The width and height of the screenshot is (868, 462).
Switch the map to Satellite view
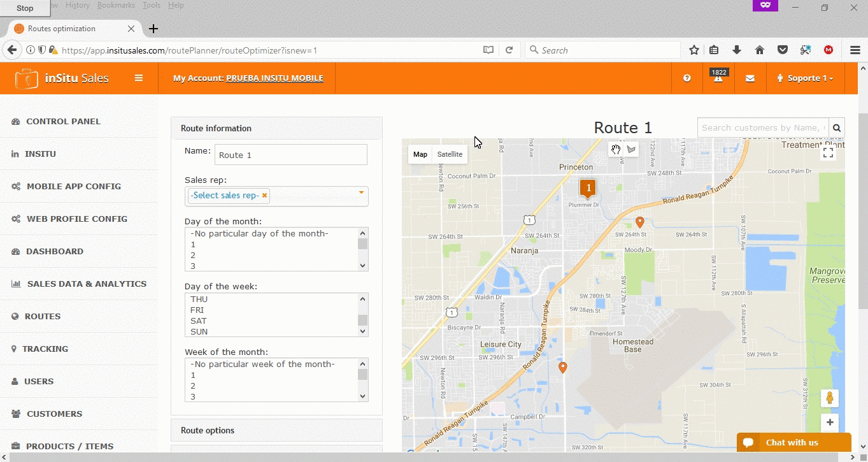[x=450, y=154]
